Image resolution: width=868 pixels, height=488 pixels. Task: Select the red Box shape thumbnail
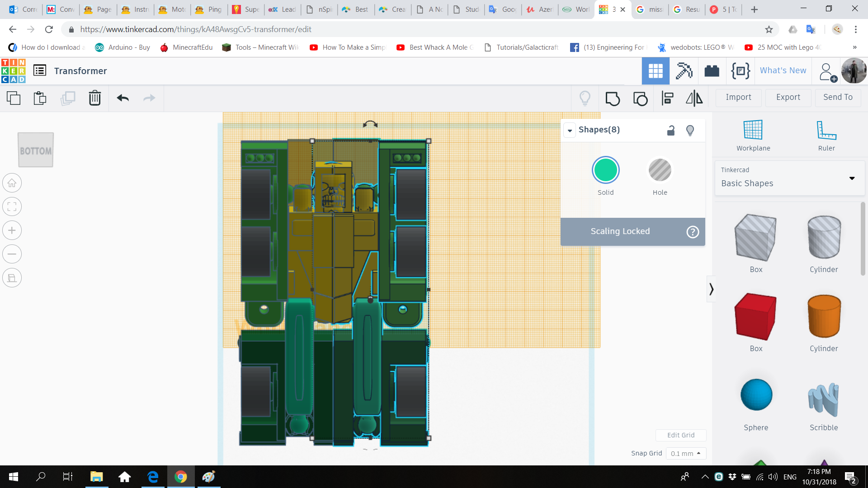tap(755, 317)
